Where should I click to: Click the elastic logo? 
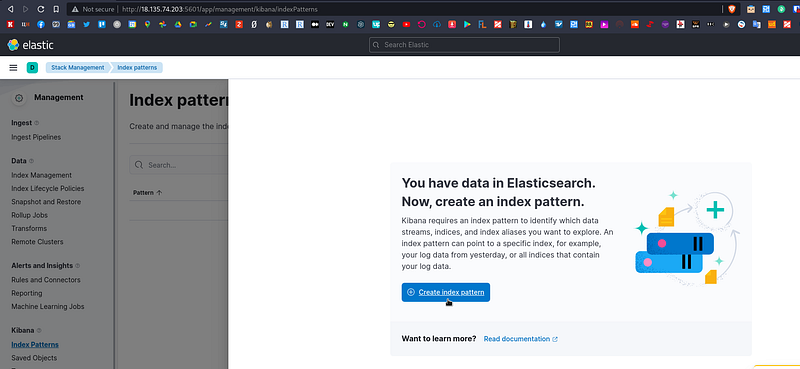click(x=30, y=45)
